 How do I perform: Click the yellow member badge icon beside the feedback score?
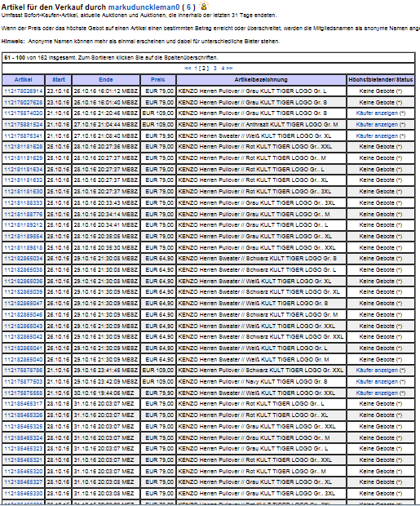204,6
